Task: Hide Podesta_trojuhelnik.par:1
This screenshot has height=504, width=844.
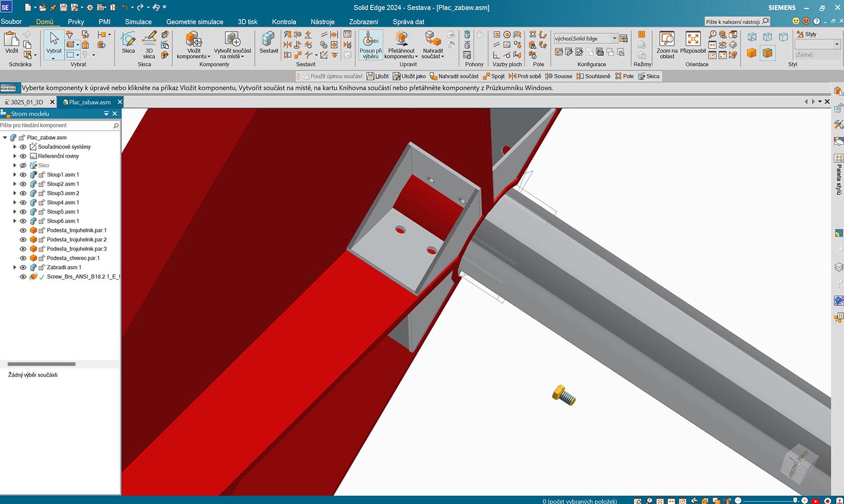Action: 23,230
